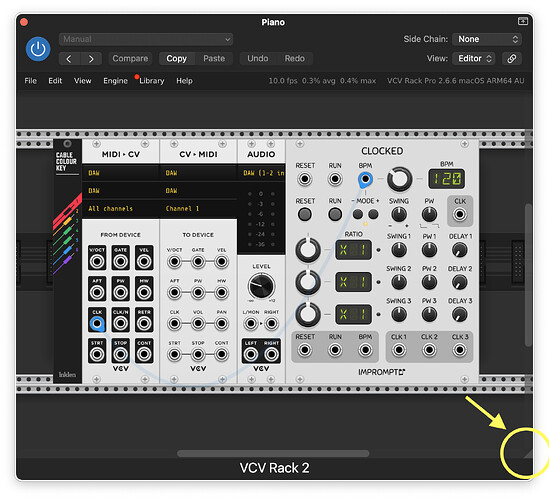Open the Edit menu

click(55, 81)
